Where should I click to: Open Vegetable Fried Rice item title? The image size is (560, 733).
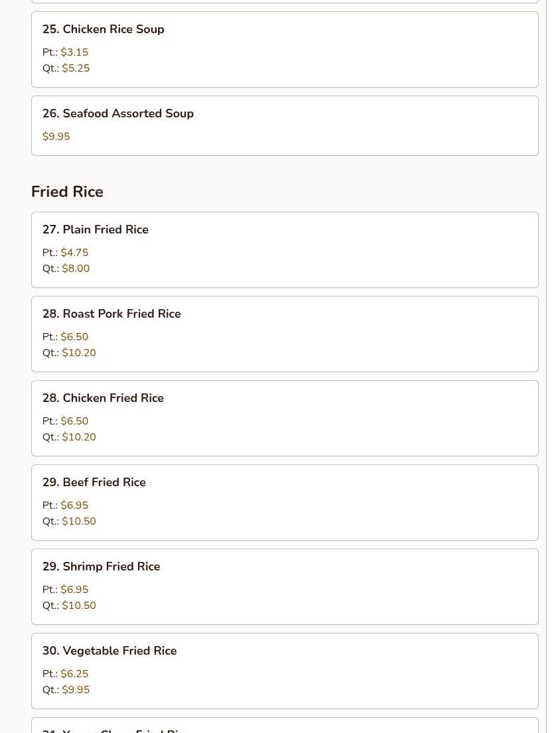[109, 651]
